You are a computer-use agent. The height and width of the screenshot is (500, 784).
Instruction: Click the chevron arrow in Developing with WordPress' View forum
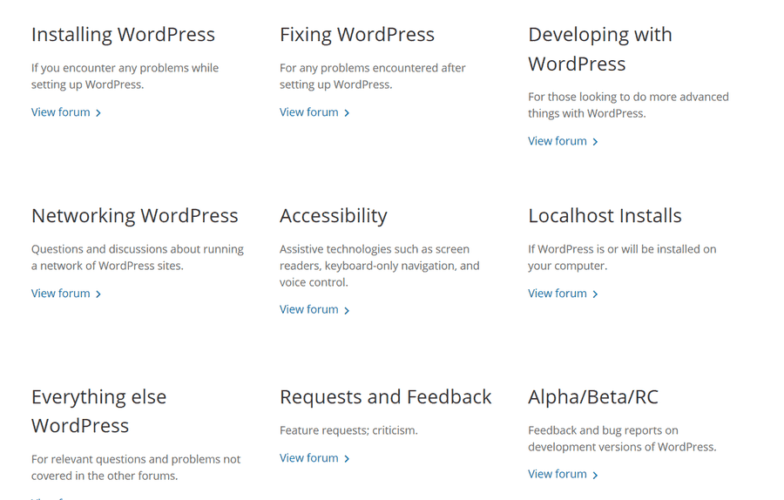tap(596, 143)
